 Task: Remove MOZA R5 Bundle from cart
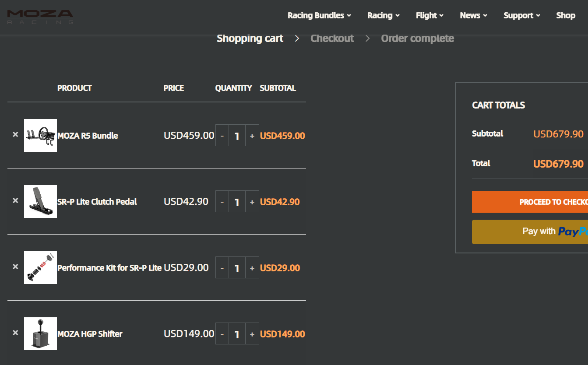click(15, 135)
